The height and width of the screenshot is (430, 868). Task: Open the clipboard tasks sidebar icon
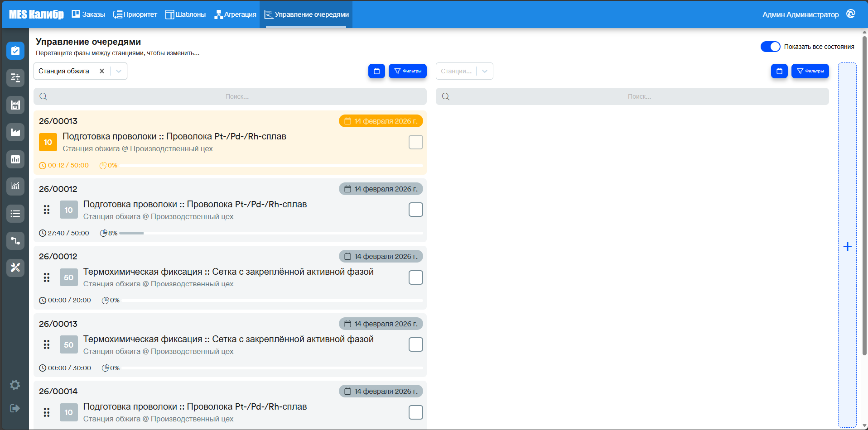pos(15,51)
